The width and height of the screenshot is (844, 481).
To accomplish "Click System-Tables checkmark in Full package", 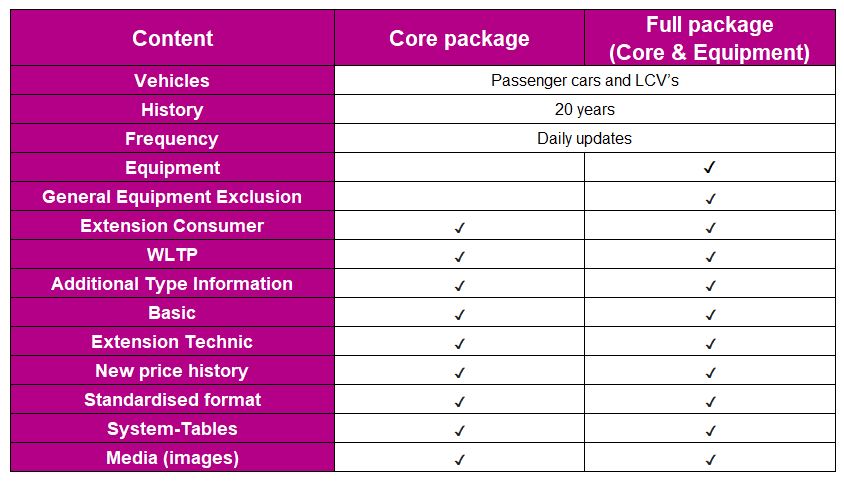I will (710, 430).
